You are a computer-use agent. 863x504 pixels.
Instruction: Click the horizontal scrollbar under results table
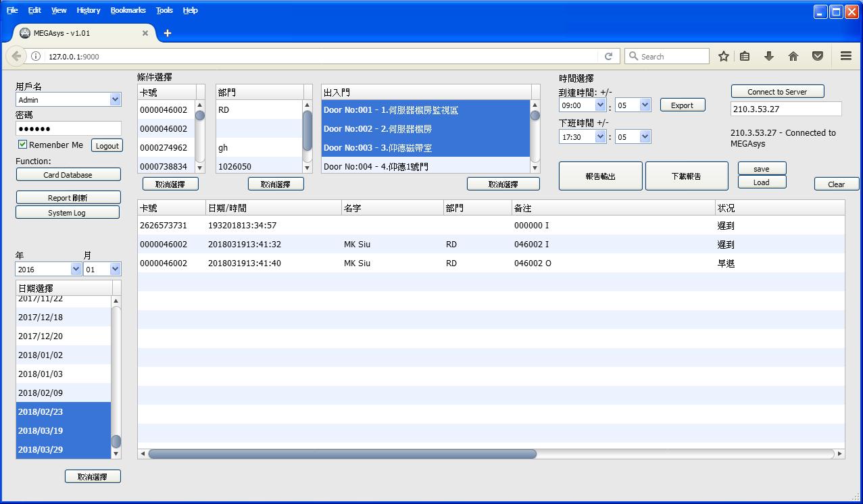point(342,454)
